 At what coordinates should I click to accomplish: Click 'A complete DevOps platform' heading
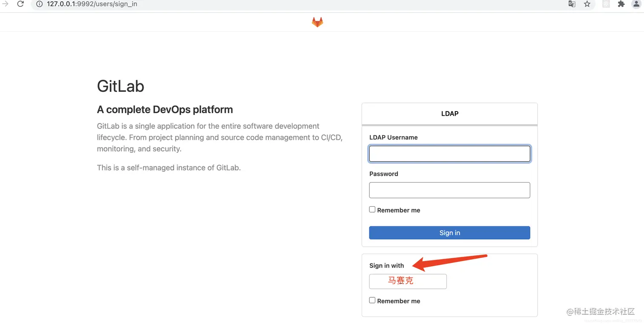click(165, 109)
